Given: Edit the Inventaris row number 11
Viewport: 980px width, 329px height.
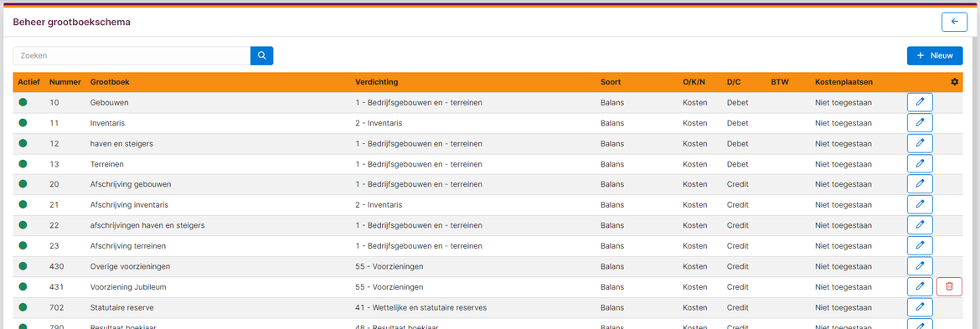Looking at the screenshot, I should point(920,123).
